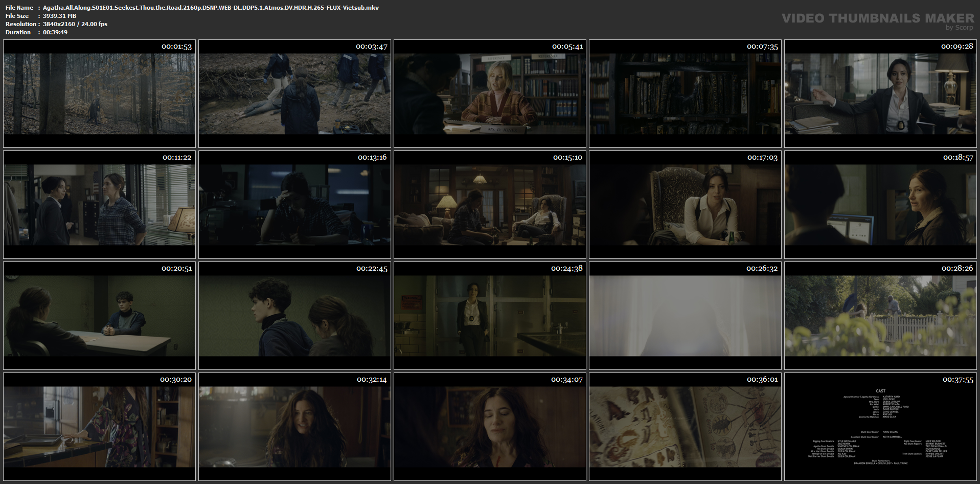980x484 pixels.
Task: Click the file name text ending in Vietsub.mkv
Action: 211,8
